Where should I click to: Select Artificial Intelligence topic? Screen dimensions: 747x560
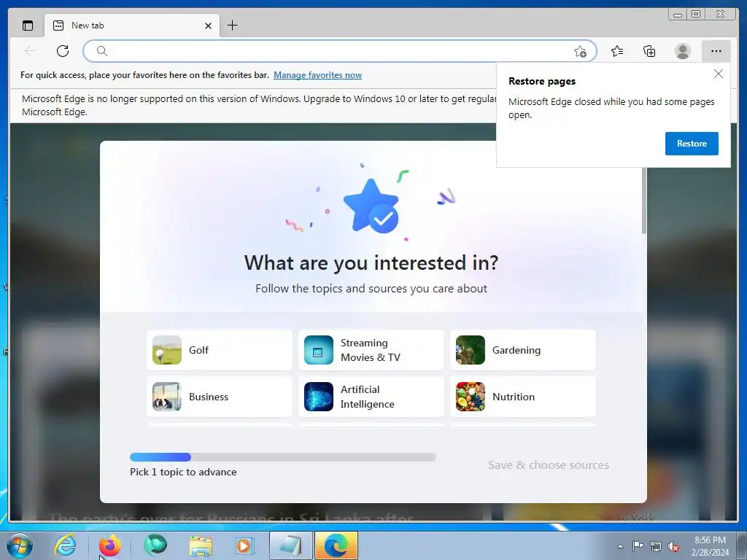tap(371, 397)
